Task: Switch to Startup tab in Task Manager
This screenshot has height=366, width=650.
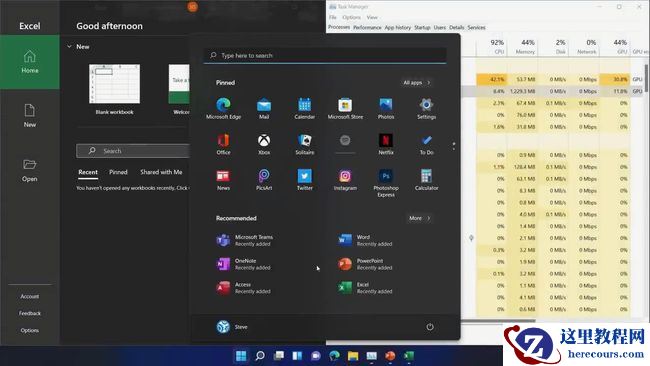Action: click(x=422, y=27)
